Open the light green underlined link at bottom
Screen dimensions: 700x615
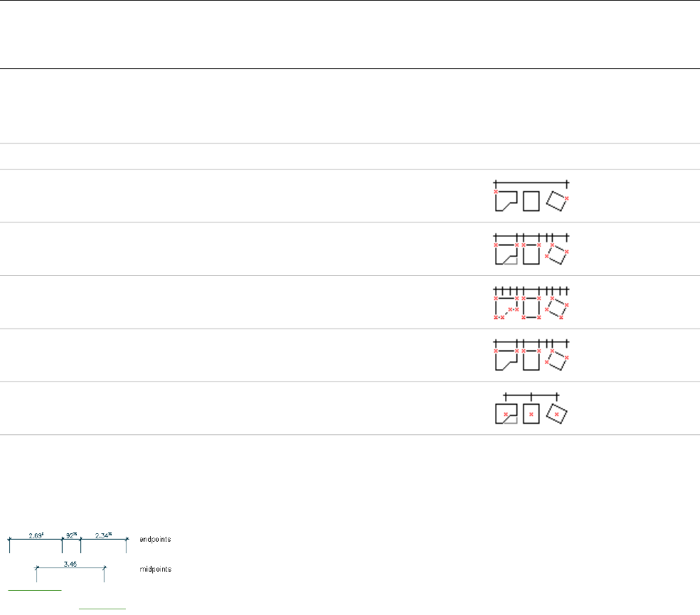click(x=102, y=609)
